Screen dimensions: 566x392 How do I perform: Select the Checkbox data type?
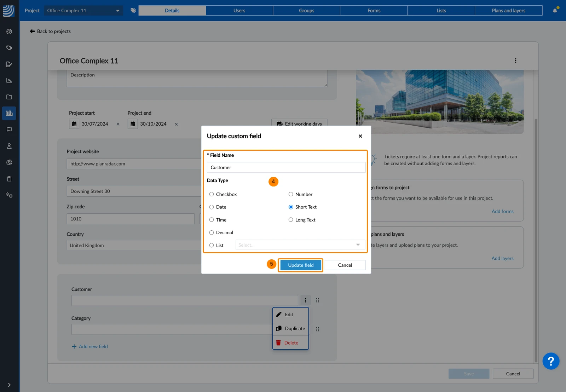tap(212, 194)
